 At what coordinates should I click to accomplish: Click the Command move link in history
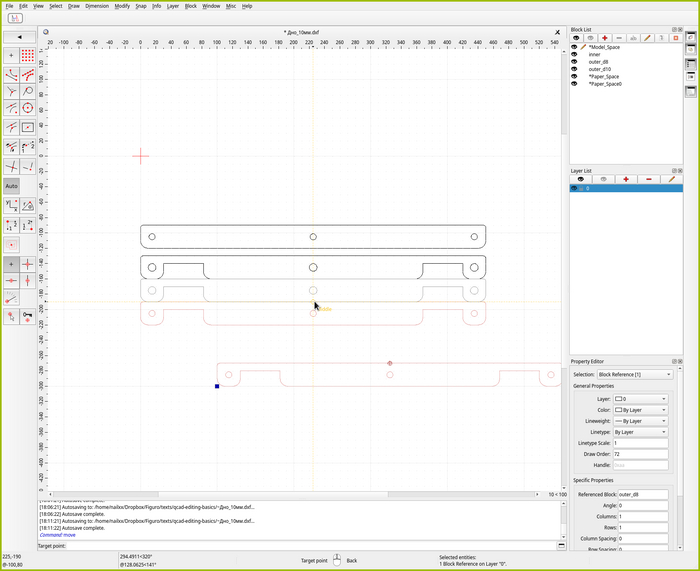pos(57,534)
